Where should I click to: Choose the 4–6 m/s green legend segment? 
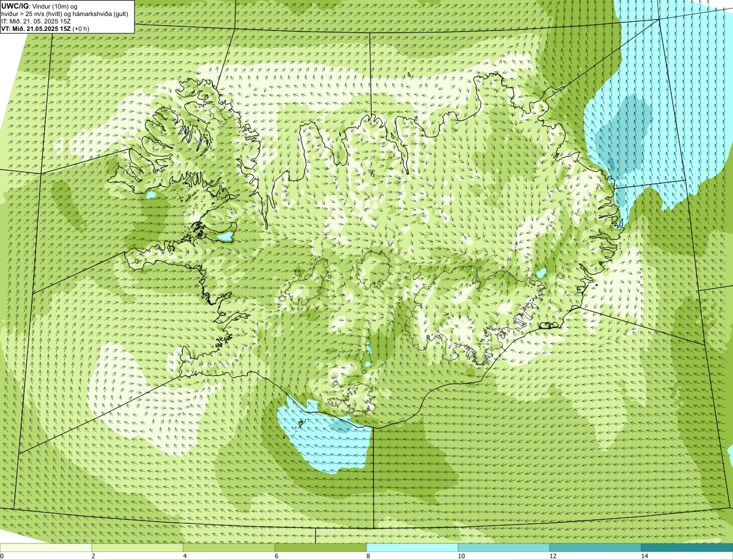click(229, 547)
